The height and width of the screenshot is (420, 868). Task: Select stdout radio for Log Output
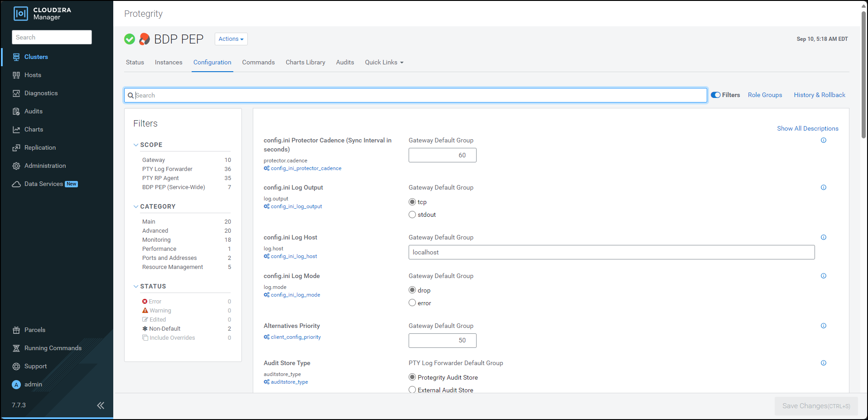point(412,215)
